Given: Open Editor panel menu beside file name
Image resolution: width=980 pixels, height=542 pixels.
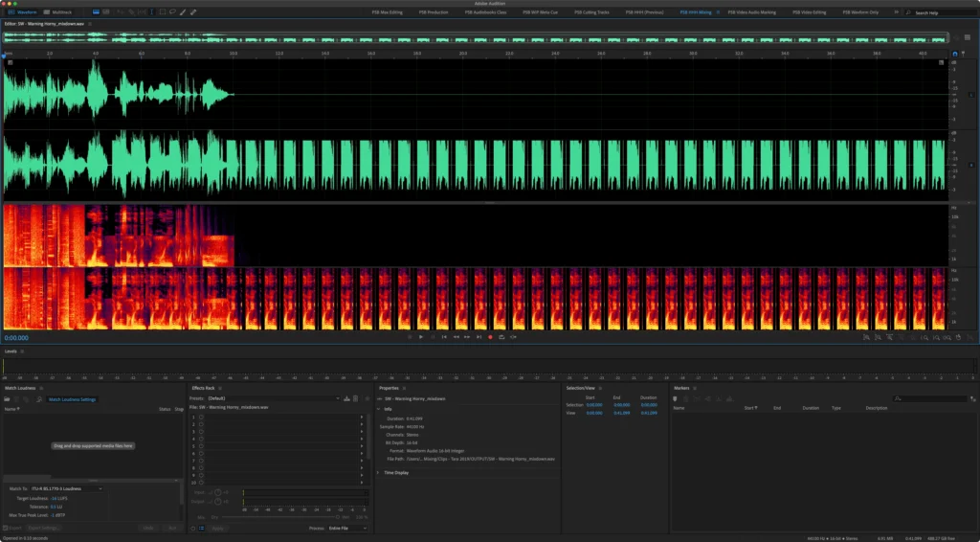Looking at the screenshot, I should click(90, 24).
